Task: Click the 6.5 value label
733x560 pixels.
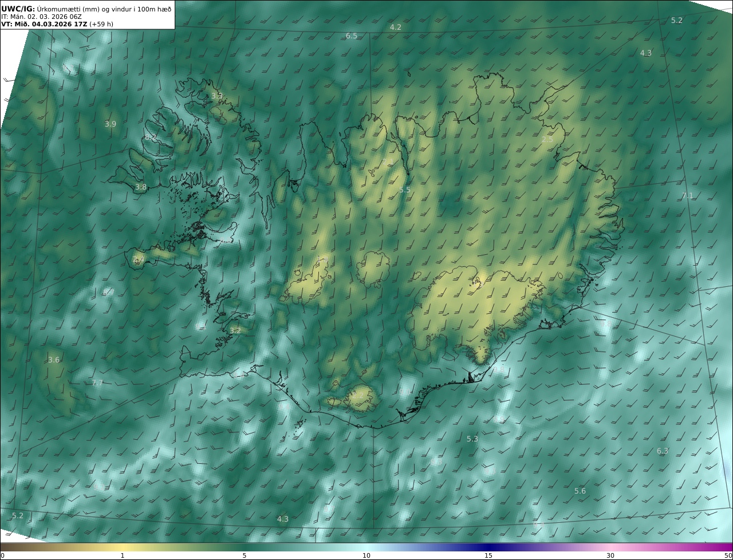Action: coord(352,36)
